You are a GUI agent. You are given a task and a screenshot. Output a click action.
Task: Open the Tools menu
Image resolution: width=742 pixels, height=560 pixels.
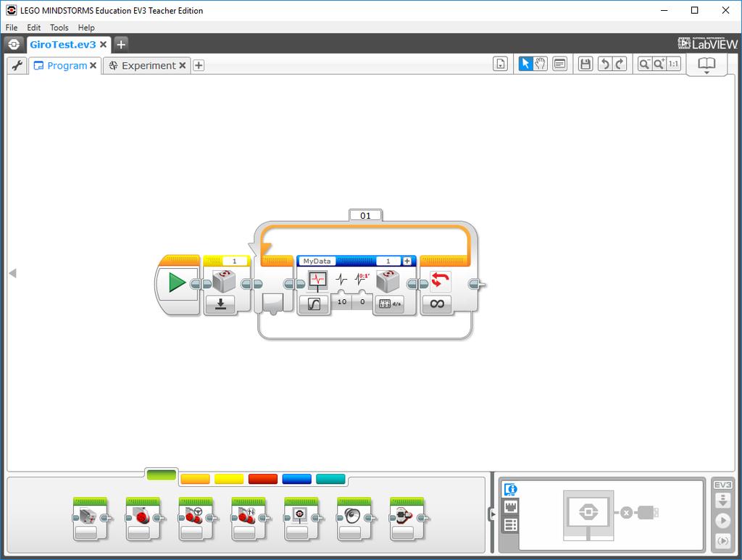pyautogui.click(x=59, y=28)
